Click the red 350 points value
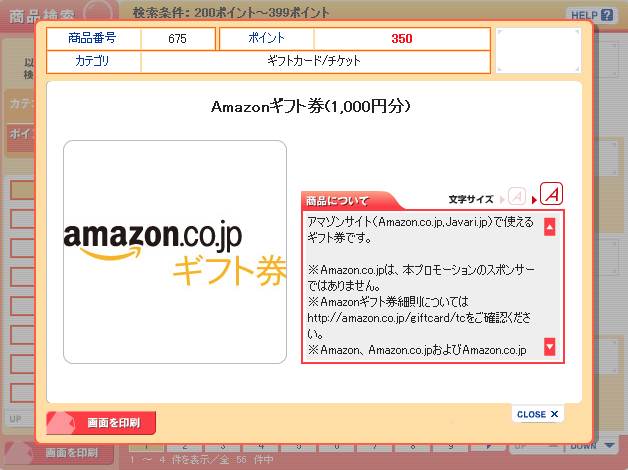The image size is (628, 470). tap(402, 38)
